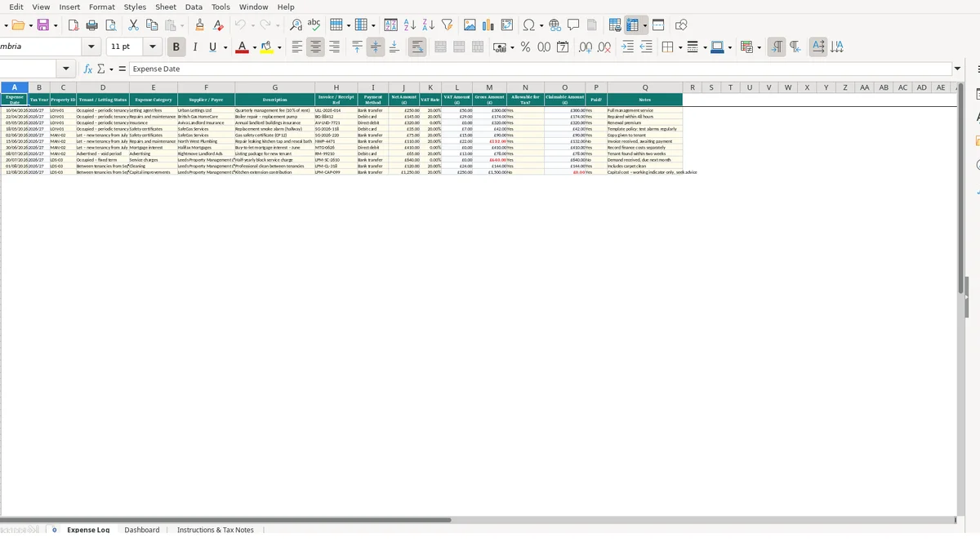Toggle Underline formatting
Image resolution: width=980 pixels, height=551 pixels.
213,47
